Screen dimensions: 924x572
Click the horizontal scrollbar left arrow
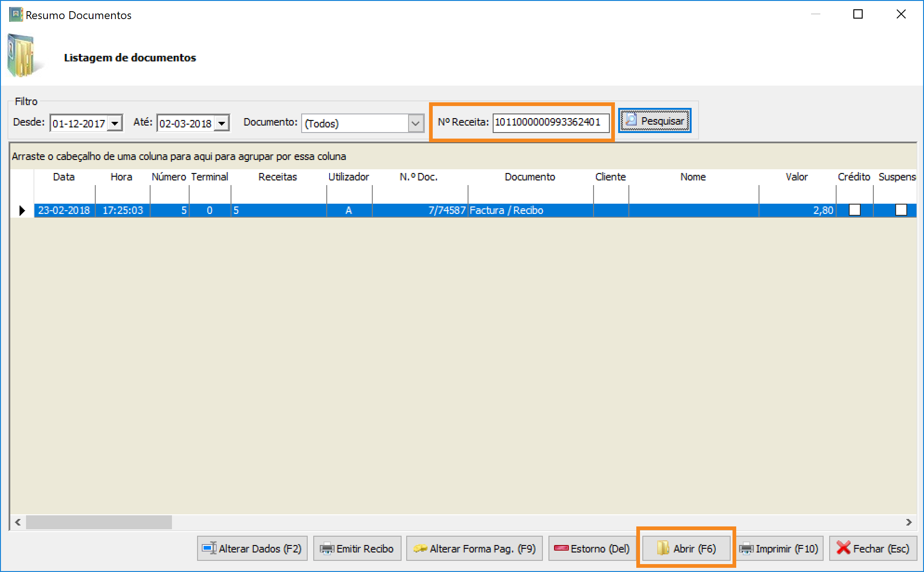(x=18, y=522)
